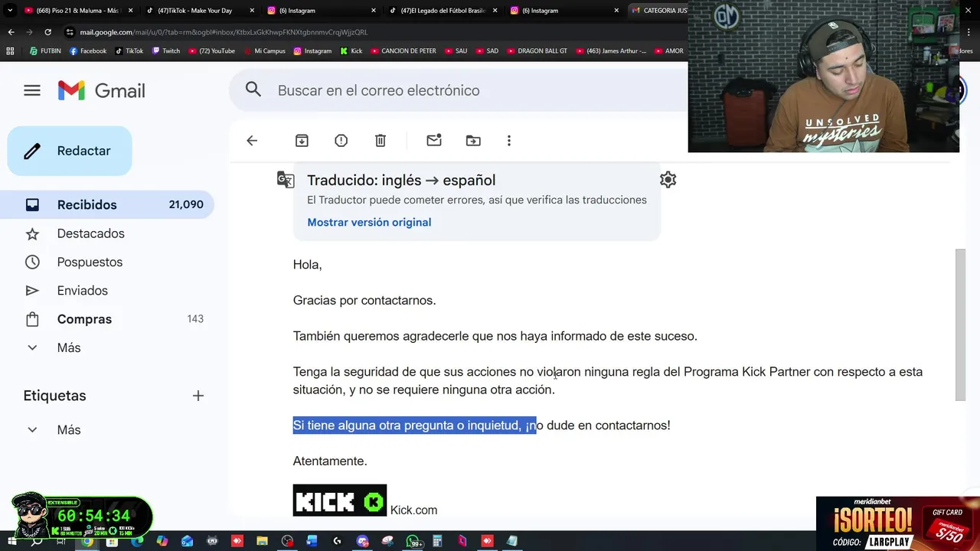
Task: Open the (72) YouTube bookmark
Action: coord(211,51)
